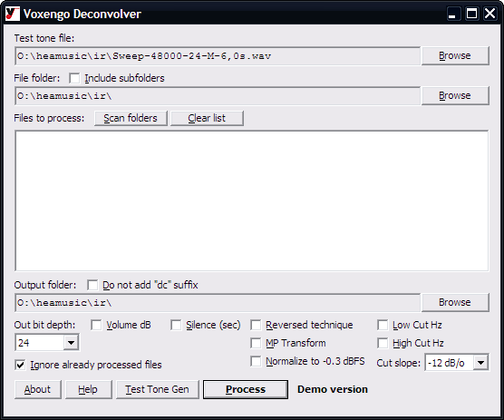Click the Scan folders button
Screen dimensions: 504x420
(131, 118)
